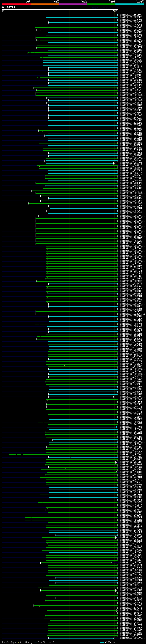The height and width of the screenshot is (644, 146).
Task: Open hit UniRef100_Q14240-2
Action: coord(132,314)
